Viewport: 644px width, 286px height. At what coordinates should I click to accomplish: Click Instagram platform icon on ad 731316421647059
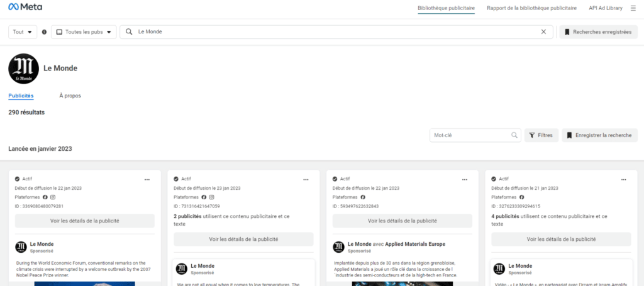click(x=211, y=197)
